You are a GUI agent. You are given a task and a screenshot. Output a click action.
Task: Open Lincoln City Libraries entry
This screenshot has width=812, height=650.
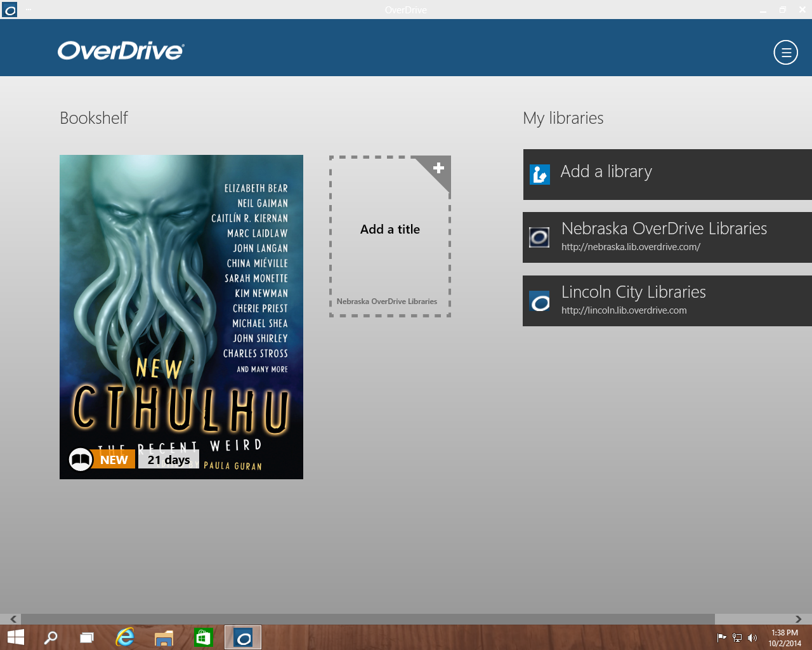tap(667, 301)
